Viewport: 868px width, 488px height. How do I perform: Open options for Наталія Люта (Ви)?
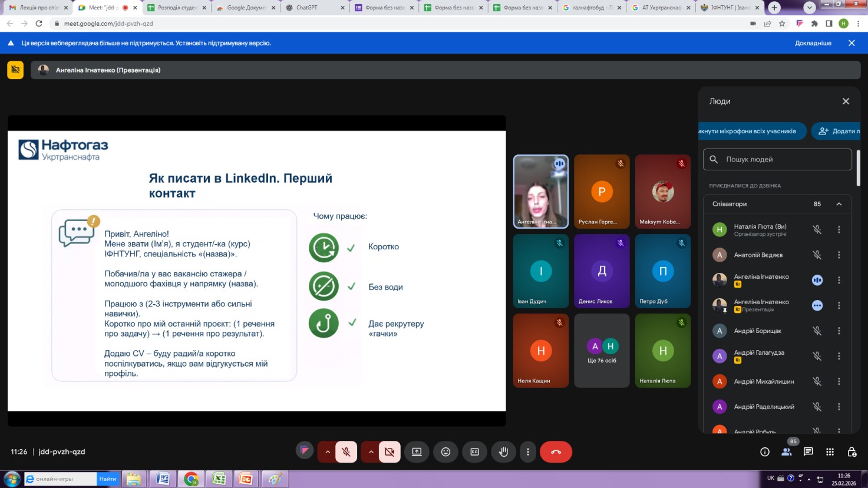(839, 230)
